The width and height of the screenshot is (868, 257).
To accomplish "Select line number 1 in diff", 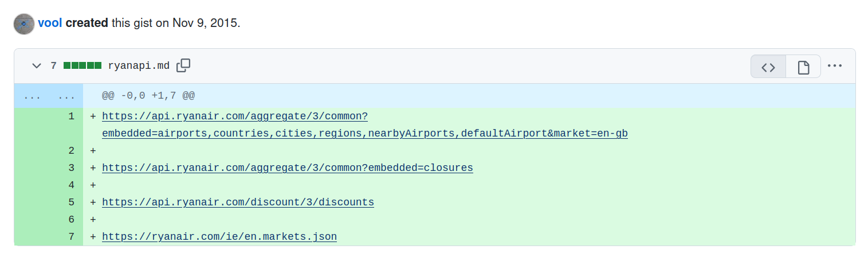I will (x=71, y=116).
